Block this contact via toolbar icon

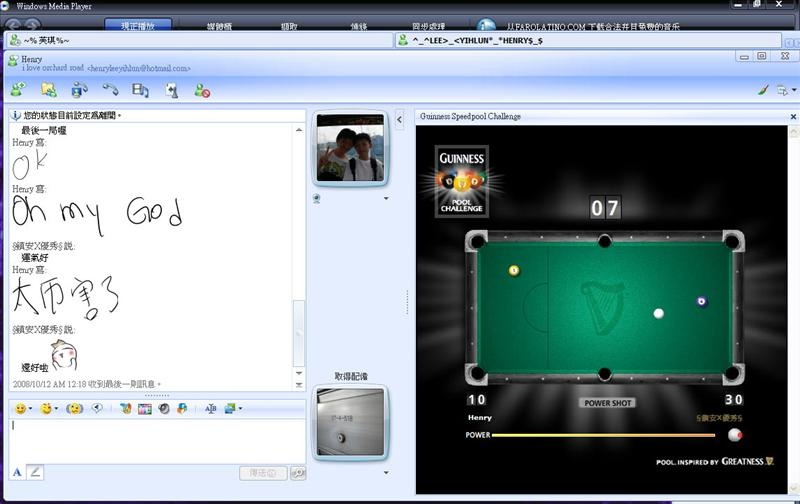tap(202, 91)
